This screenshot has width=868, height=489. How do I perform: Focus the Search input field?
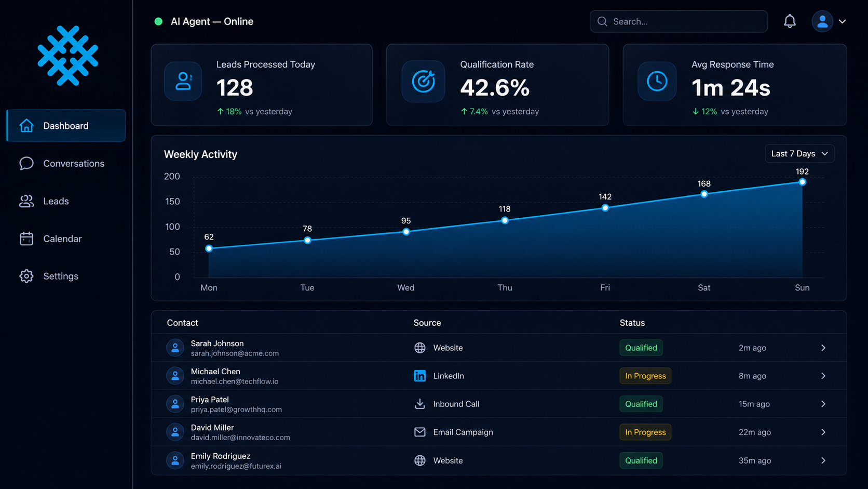click(679, 21)
